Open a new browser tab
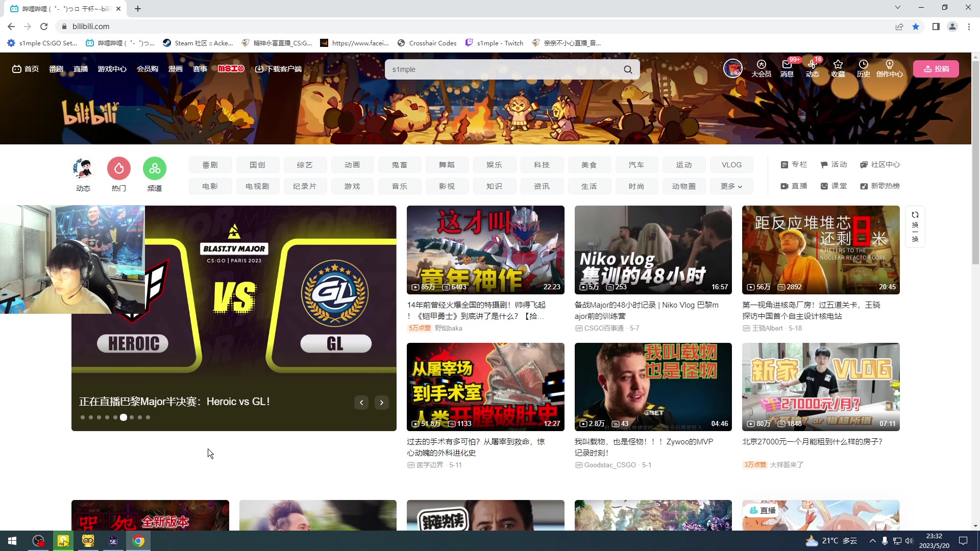980x551 pixels. click(138, 9)
